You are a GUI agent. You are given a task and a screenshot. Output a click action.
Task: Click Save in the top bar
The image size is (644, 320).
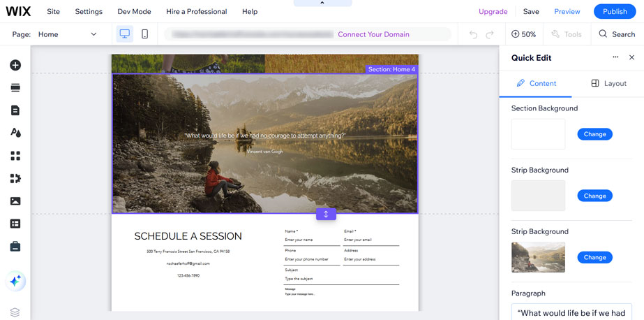531,11
